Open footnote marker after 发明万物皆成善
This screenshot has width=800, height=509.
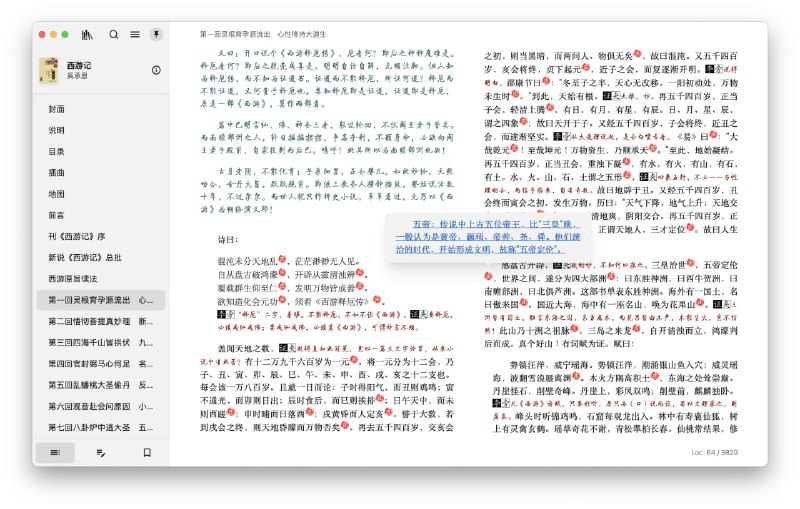pos(360,286)
